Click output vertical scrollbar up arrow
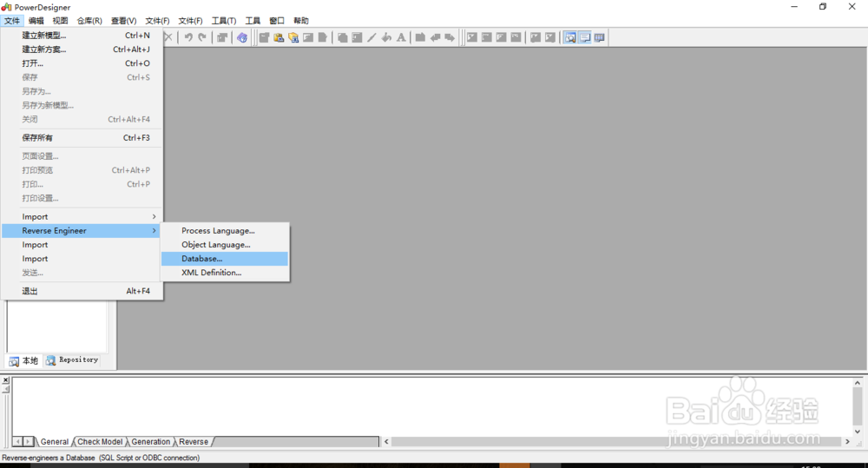868x468 pixels. tap(857, 383)
